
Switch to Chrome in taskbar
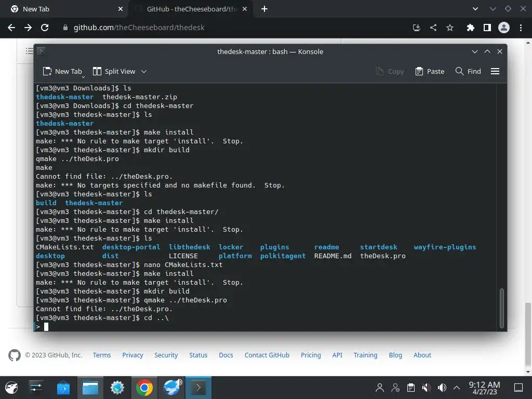(x=144, y=388)
